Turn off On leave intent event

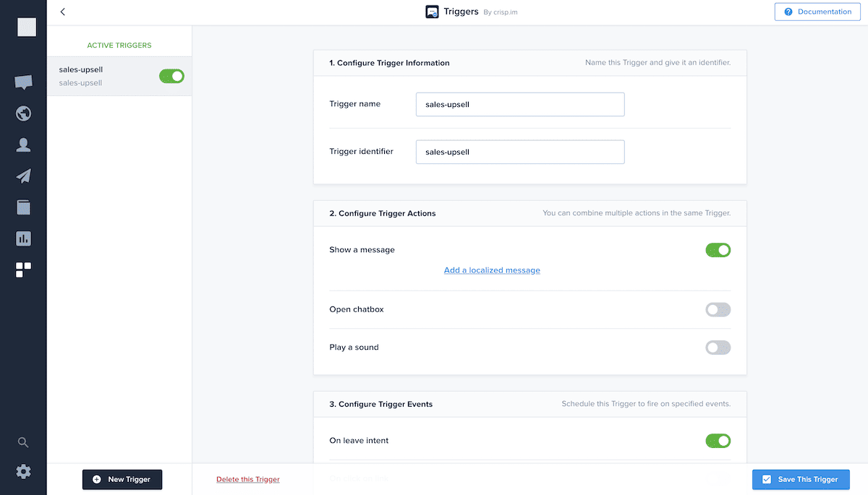coord(718,441)
